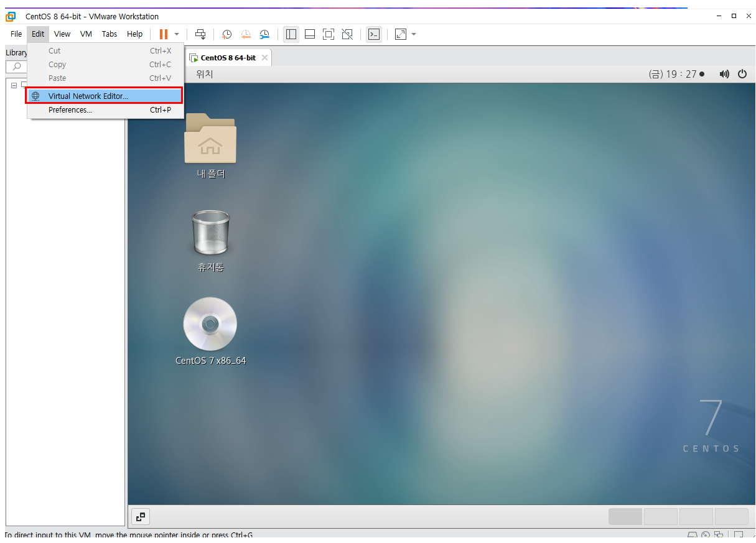The height and width of the screenshot is (543, 756).
Task: Send Ctrl+Alt+Del to the virtual machine
Action: 200,34
